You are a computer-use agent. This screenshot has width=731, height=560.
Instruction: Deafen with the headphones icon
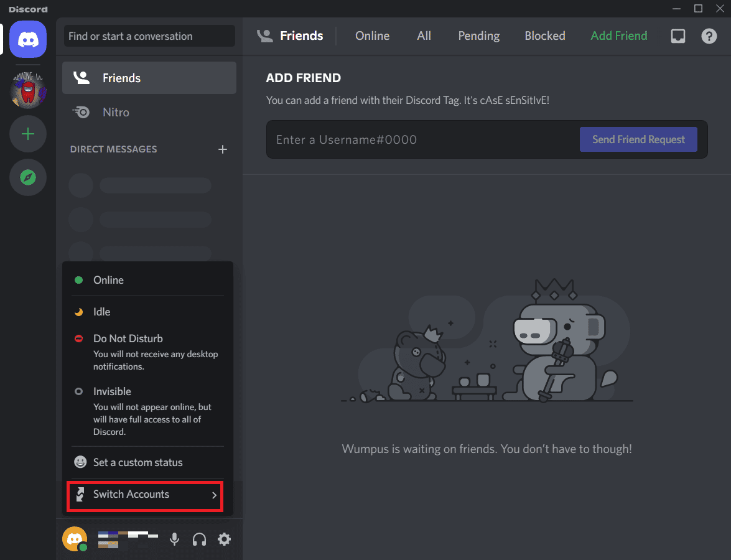[200, 539]
